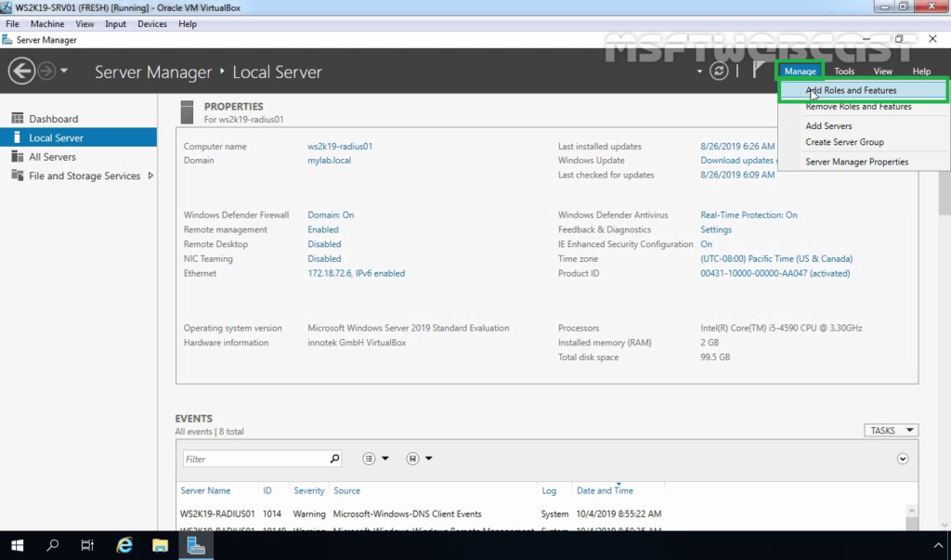Click the File and Storage Services icon
951x560 pixels.
point(17,176)
